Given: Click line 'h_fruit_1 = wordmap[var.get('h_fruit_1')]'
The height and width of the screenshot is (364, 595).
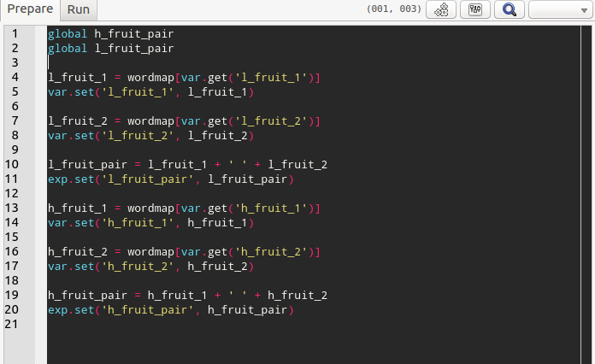Looking at the screenshot, I should tap(184, 208).
